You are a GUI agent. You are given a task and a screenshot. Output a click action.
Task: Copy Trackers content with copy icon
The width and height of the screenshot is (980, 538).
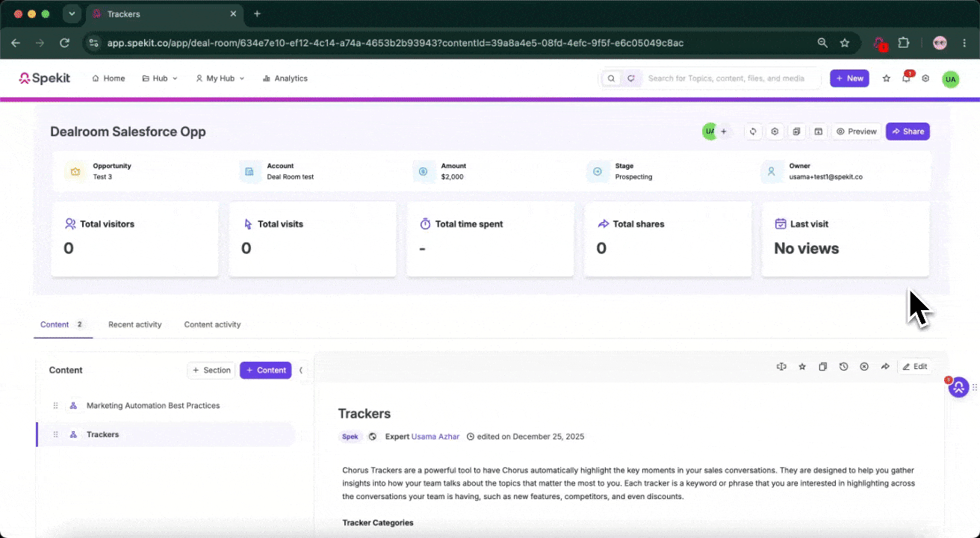[822, 367]
